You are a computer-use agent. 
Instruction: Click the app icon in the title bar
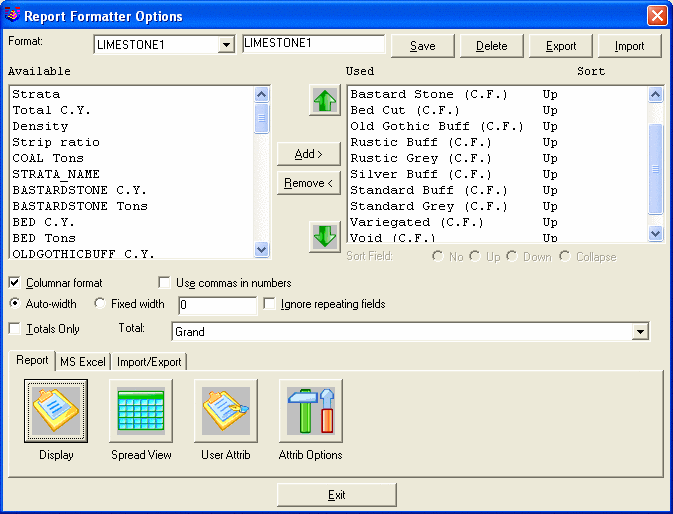(13, 15)
